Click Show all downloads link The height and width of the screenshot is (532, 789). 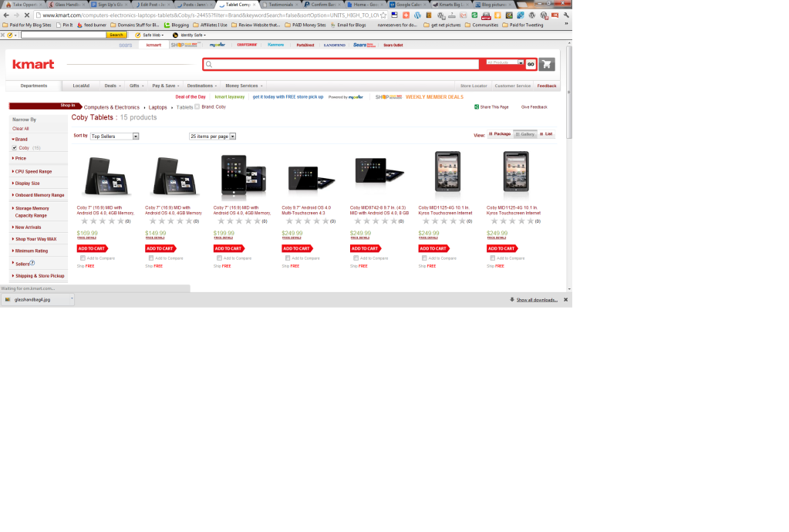click(x=537, y=300)
